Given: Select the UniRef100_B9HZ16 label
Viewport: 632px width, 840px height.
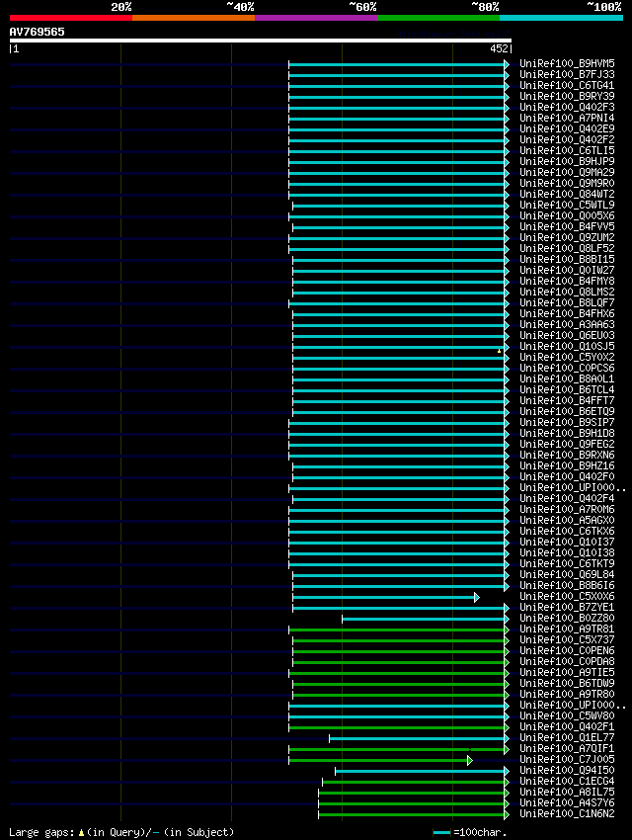Looking at the screenshot, I should click(x=567, y=465).
